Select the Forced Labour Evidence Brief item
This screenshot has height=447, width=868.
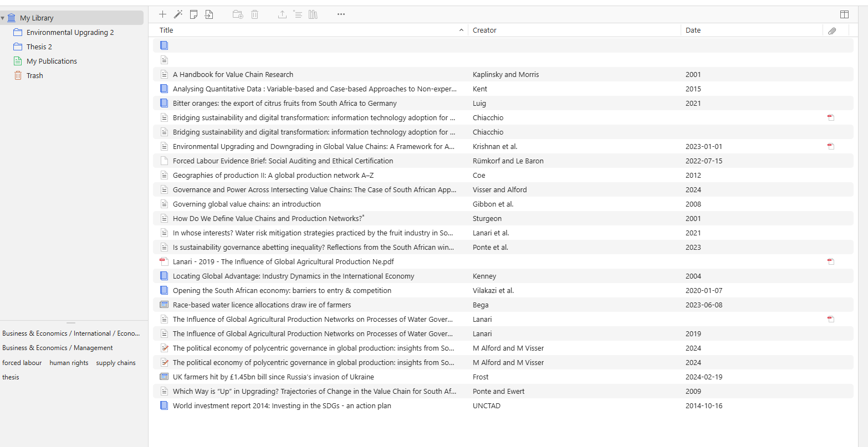point(283,161)
